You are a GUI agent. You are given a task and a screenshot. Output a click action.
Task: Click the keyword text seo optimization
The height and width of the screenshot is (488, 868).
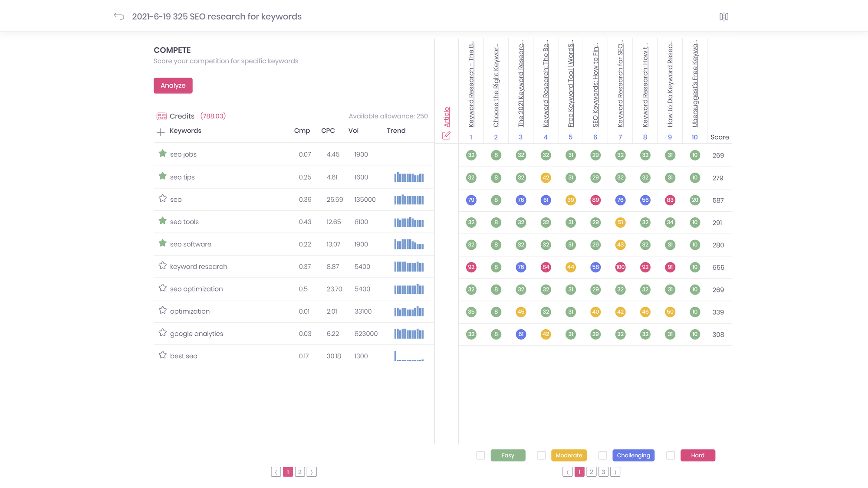pos(197,289)
